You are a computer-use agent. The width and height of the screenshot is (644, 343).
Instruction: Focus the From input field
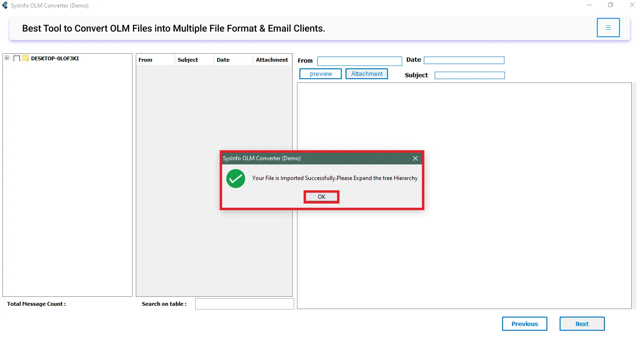360,61
